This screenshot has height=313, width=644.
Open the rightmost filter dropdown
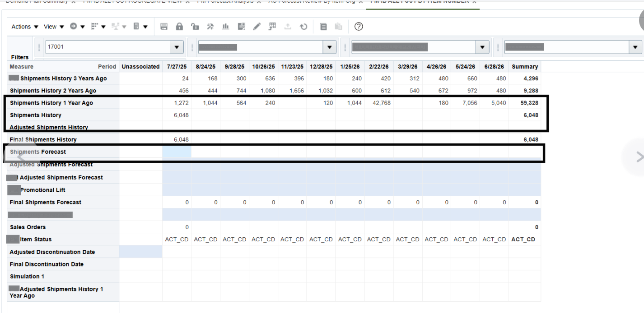point(635,47)
